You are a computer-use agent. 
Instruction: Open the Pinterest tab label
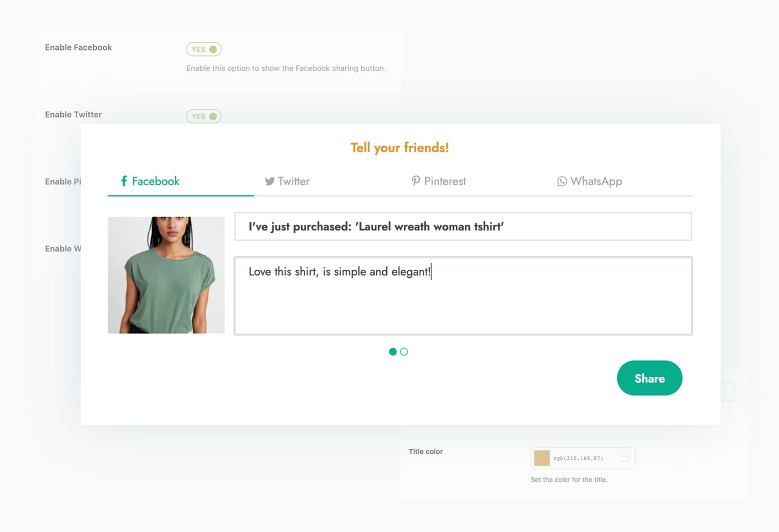point(445,181)
